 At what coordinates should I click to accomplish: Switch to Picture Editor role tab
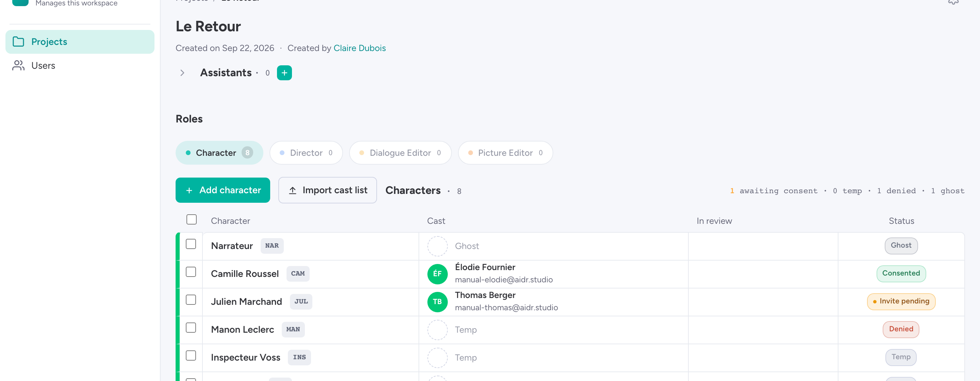click(x=505, y=153)
